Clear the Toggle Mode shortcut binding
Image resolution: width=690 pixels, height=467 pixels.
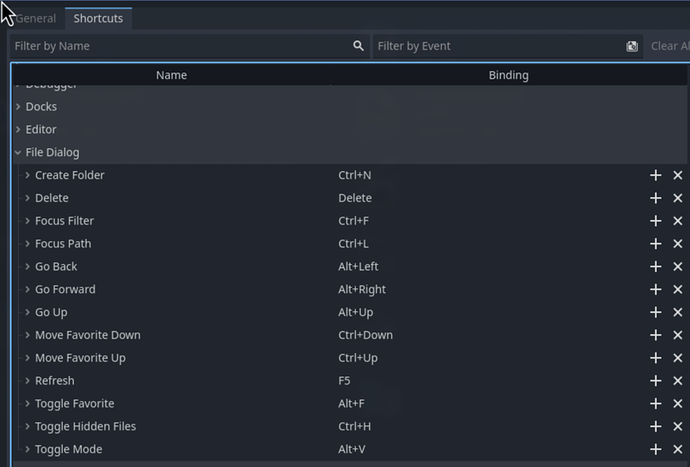(x=678, y=450)
